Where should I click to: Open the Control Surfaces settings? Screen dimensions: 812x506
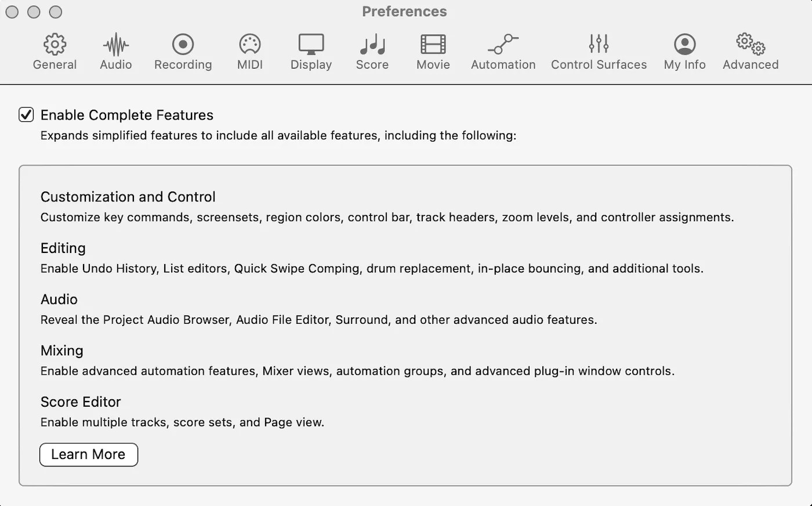click(x=599, y=51)
